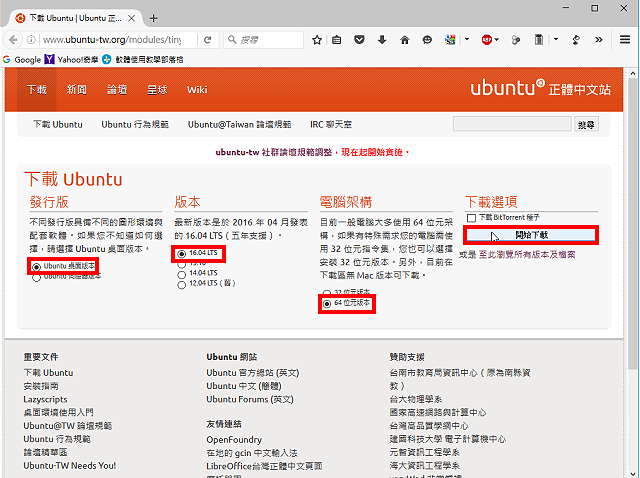Click the scrollbar up arrow

(633, 73)
